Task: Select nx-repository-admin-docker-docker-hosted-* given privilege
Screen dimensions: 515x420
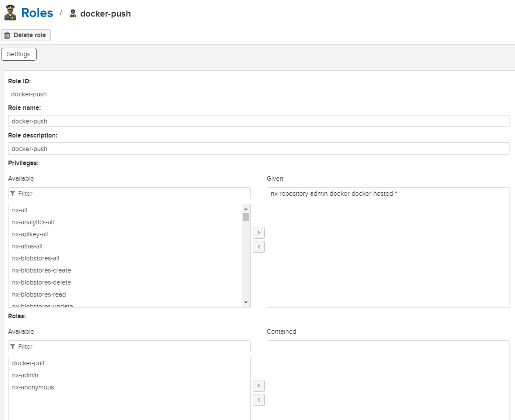Action: tap(333, 194)
